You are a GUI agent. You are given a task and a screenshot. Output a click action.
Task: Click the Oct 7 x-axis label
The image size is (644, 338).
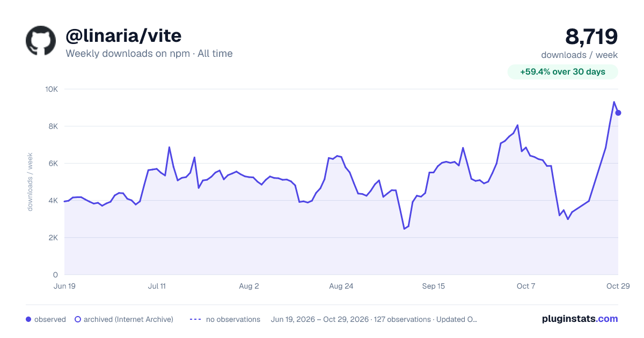pos(526,286)
